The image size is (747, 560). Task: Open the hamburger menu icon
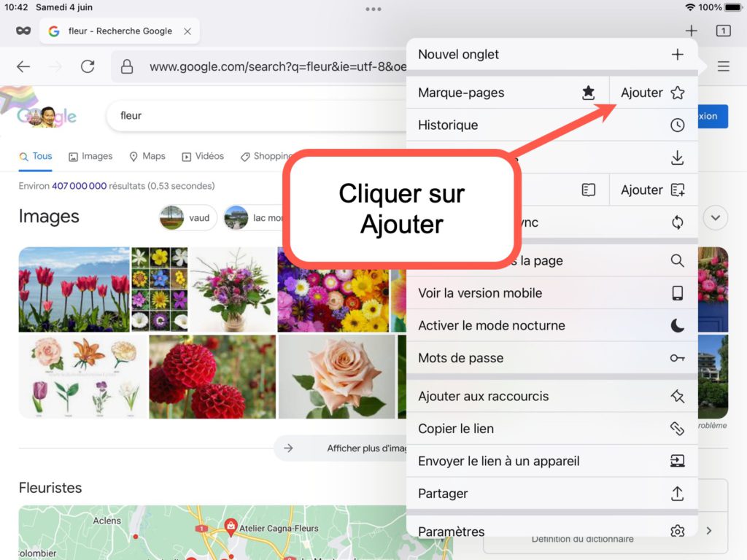click(723, 66)
